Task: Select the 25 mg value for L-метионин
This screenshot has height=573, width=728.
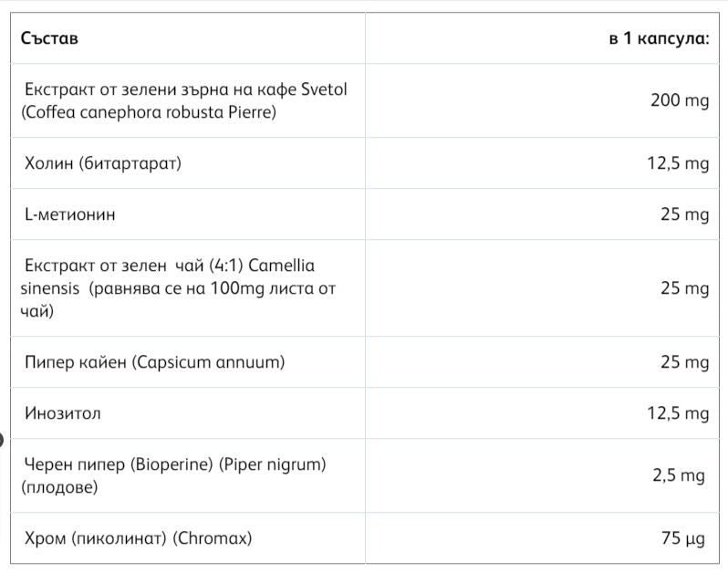Action: 685,214
